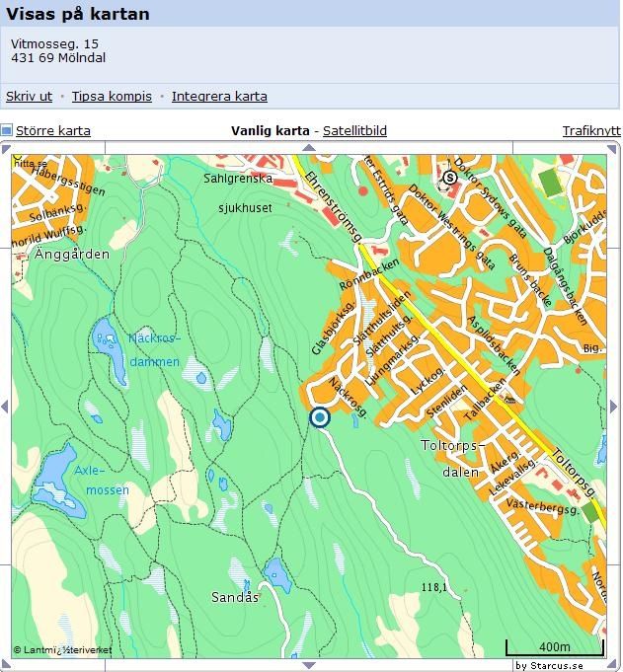Click the Näckrosdammen label on the map
The height and width of the screenshot is (672, 623).
click(154, 349)
